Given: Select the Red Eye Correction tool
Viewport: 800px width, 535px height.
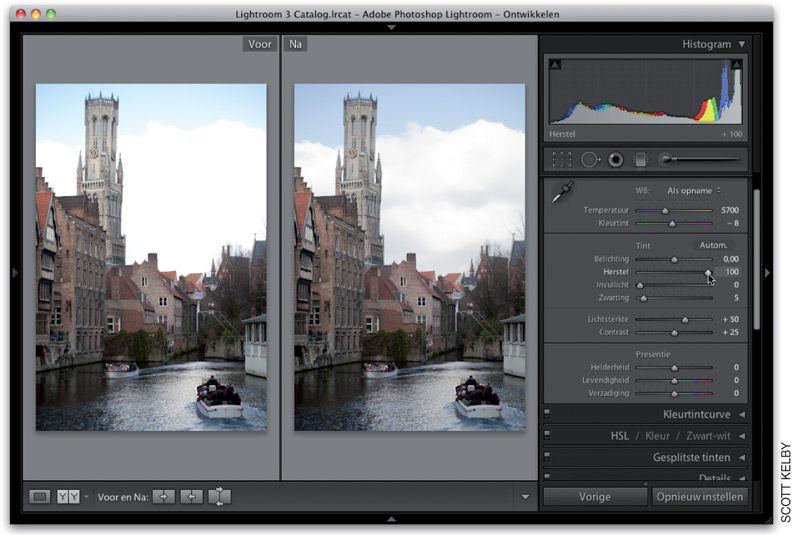Looking at the screenshot, I should pos(616,160).
